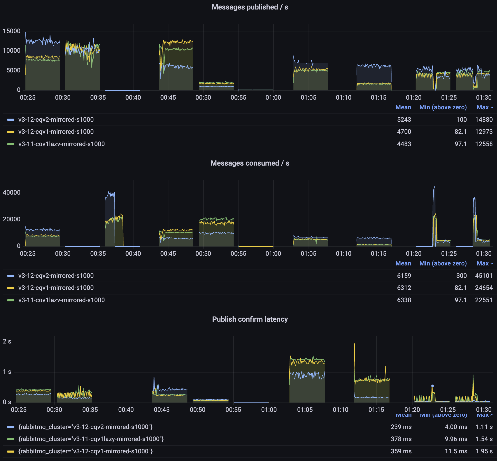
Task: Click blue swatch in Publish confirm latency legend
Action: tap(11, 427)
